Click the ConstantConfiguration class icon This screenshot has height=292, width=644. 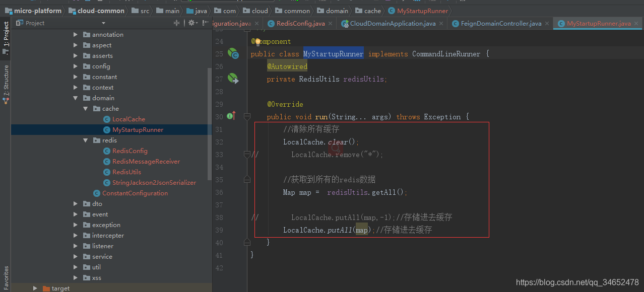click(x=97, y=193)
